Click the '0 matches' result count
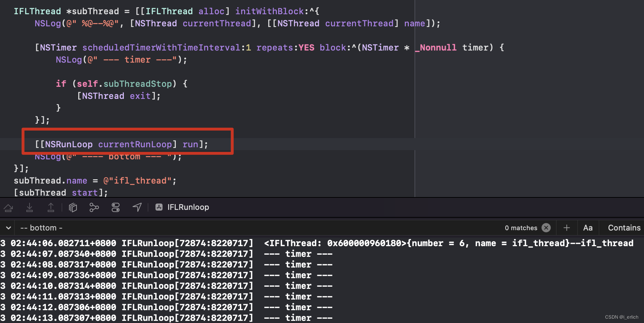This screenshot has height=323, width=644. 521,228
